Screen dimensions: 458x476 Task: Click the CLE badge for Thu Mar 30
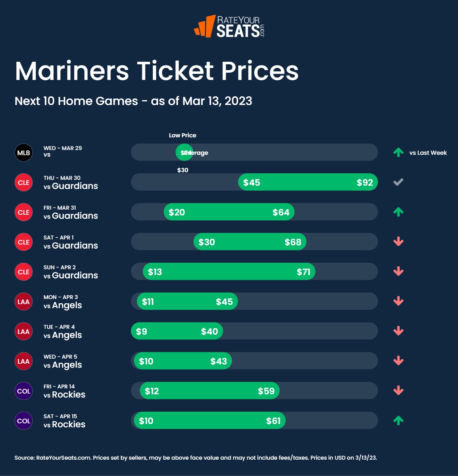tap(24, 182)
